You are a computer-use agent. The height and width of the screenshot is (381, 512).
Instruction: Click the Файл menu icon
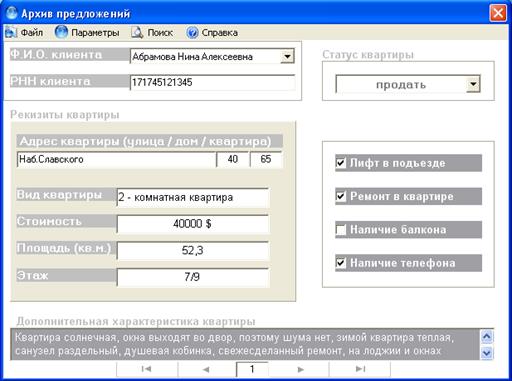point(11,32)
